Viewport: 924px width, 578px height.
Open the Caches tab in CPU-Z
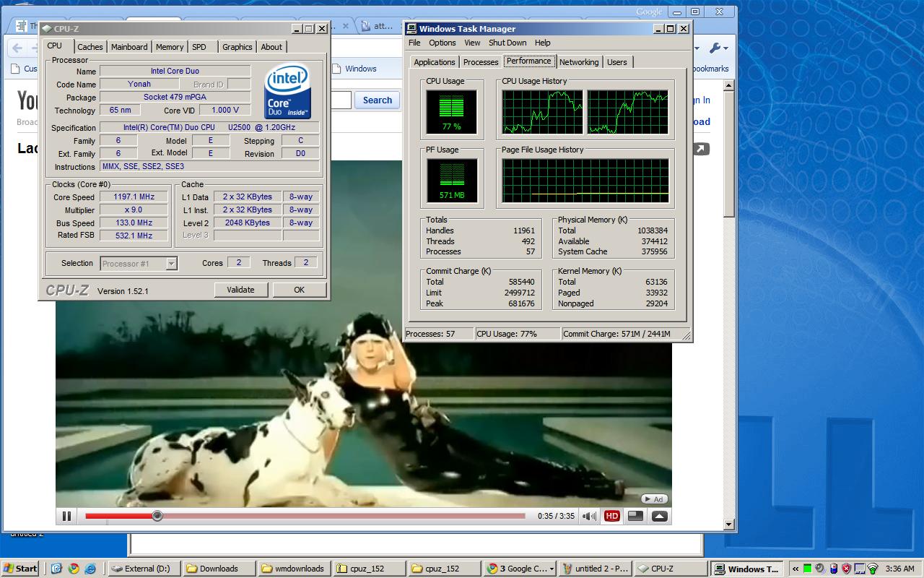coord(90,47)
